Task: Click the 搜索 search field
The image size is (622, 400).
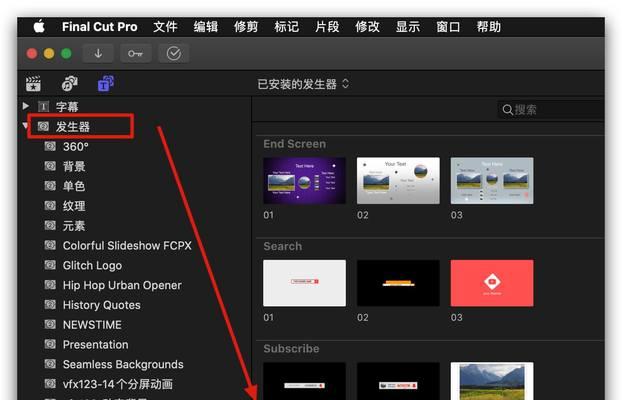Action: (551, 110)
